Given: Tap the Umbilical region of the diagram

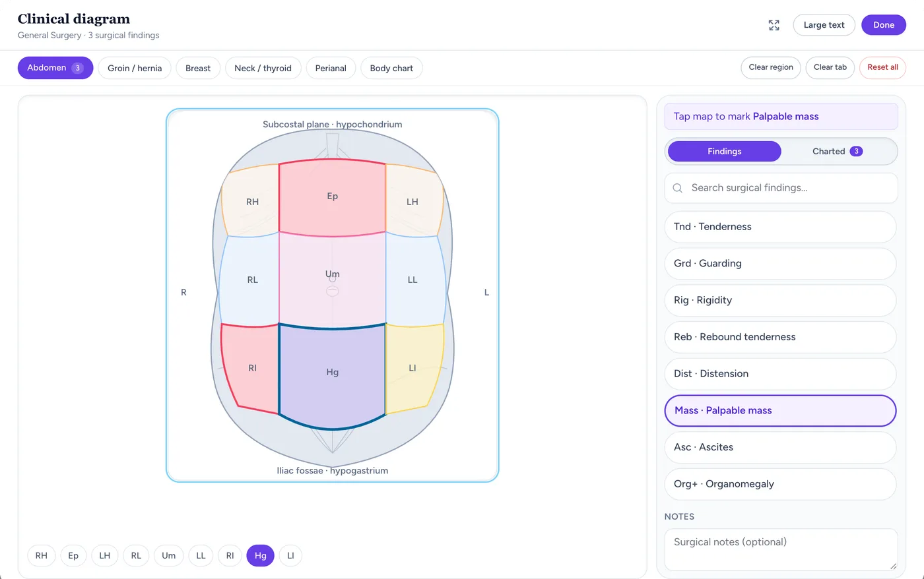Looking at the screenshot, I should pos(332,280).
